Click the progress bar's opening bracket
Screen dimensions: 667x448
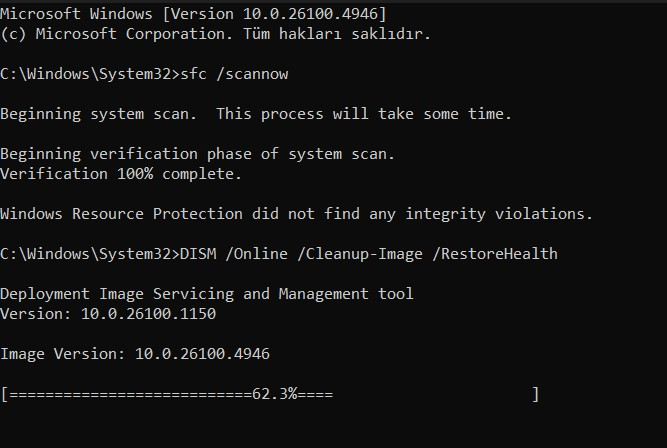click(4, 394)
